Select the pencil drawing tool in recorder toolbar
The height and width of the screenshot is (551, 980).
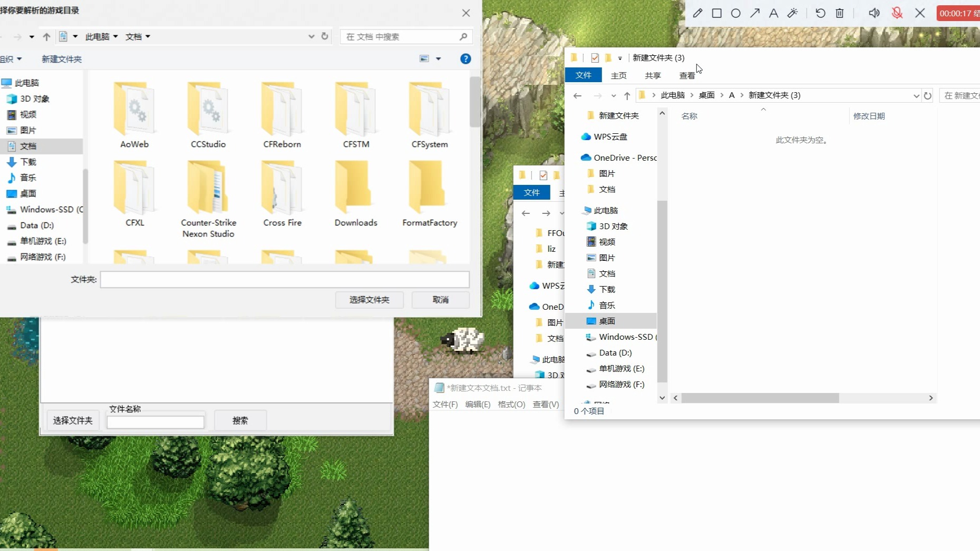[697, 13]
